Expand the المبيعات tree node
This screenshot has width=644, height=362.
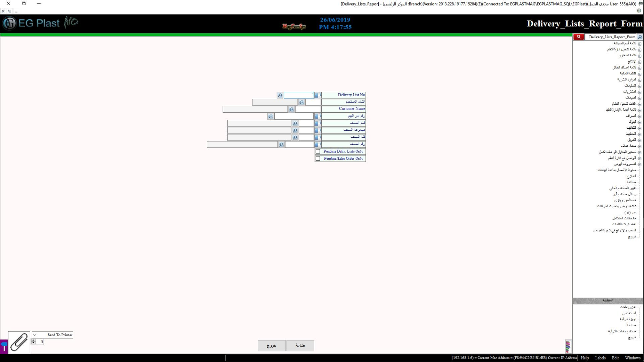tap(640, 98)
